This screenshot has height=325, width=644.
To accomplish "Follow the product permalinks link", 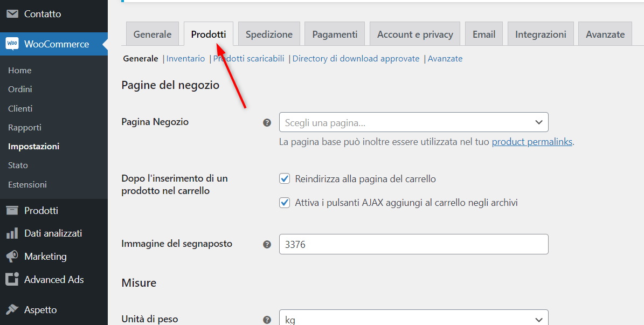I will point(532,141).
